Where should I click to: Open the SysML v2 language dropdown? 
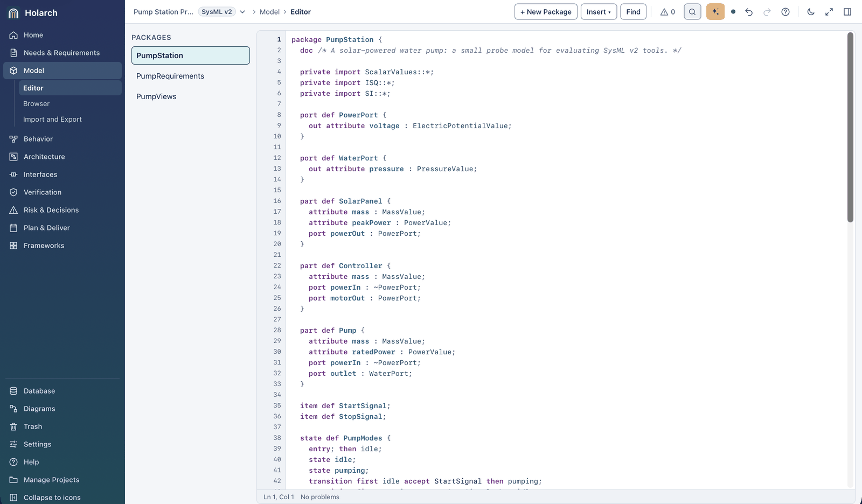tap(222, 12)
